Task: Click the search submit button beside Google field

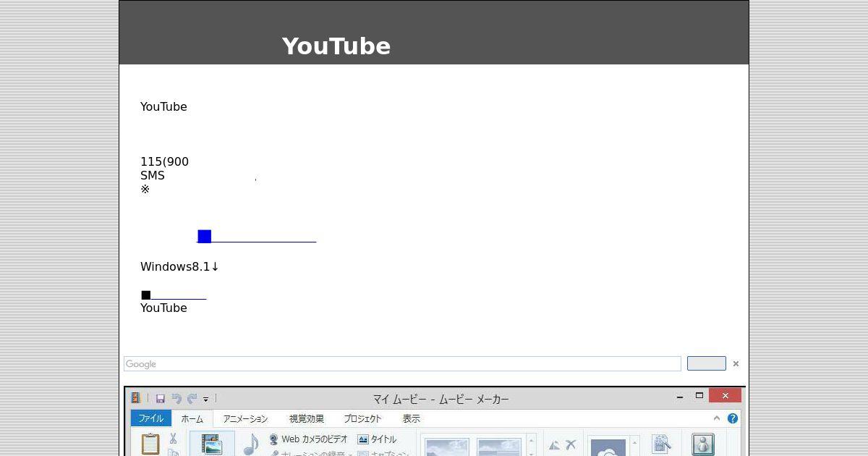Action: pos(706,363)
